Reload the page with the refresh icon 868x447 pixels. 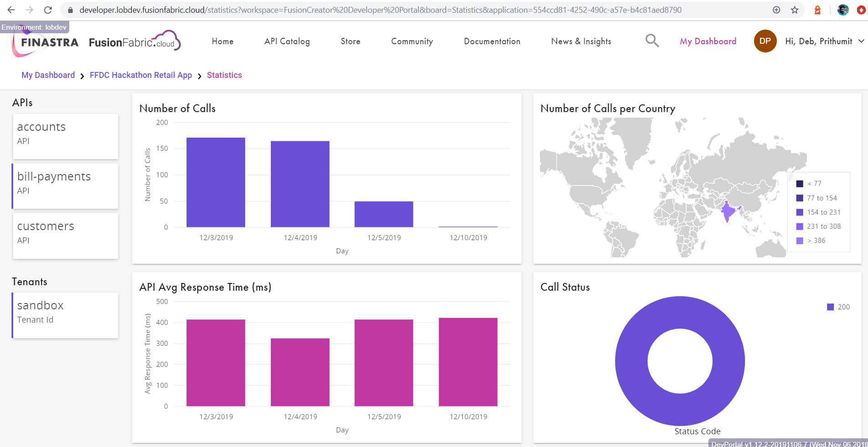coord(48,10)
